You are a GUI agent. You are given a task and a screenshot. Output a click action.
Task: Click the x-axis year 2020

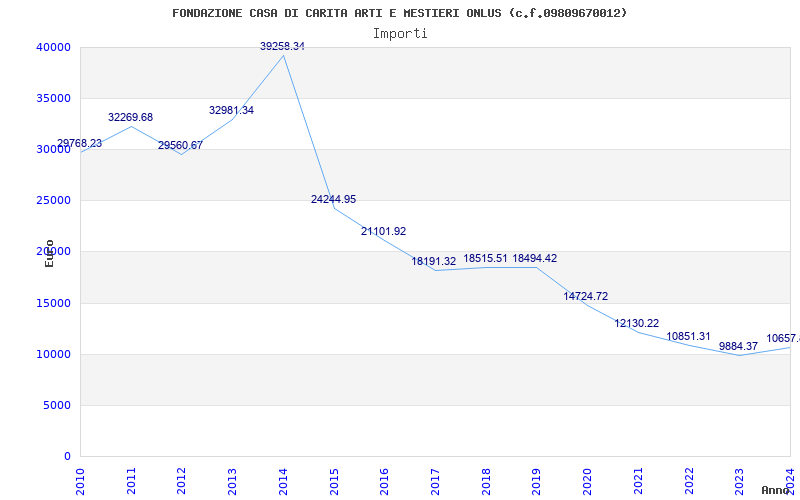pyautogui.click(x=587, y=482)
